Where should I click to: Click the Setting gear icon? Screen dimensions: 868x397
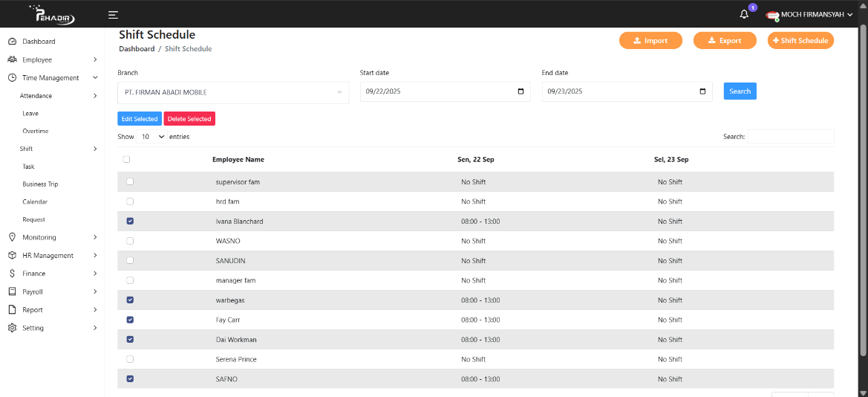[12, 328]
